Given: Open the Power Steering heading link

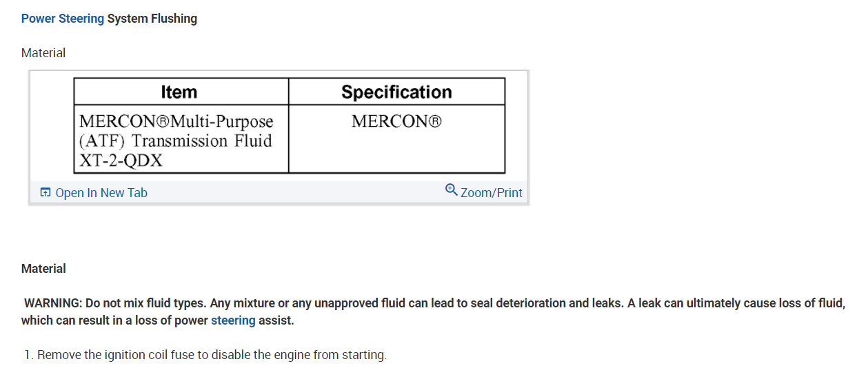Looking at the screenshot, I should point(63,19).
